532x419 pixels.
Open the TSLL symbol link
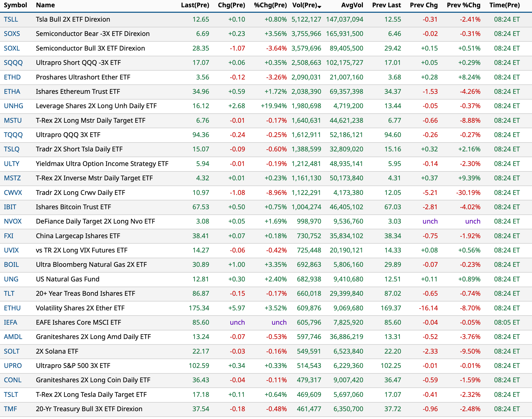click(11, 20)
